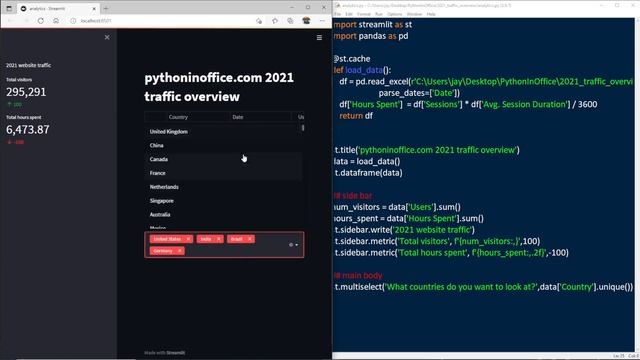
Task: Open the Help menu in IDLE editor
Action: tap(431, 14)
